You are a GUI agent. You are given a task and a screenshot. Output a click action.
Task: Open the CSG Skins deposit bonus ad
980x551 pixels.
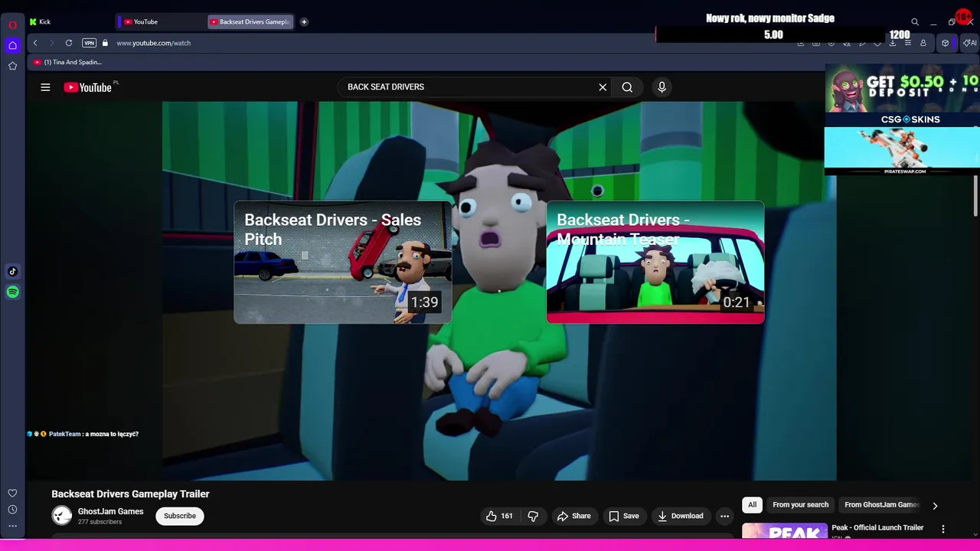[x=902, y=95]
